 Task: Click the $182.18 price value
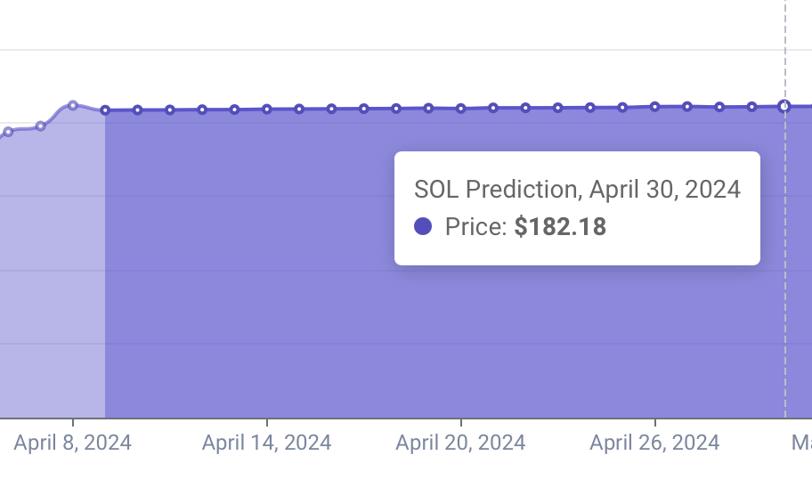(x=560, y=227)
